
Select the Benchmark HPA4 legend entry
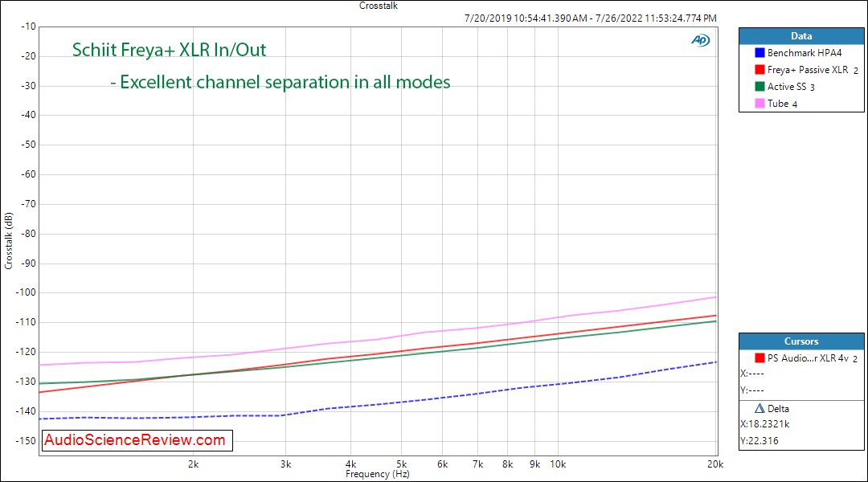point(805,52)
